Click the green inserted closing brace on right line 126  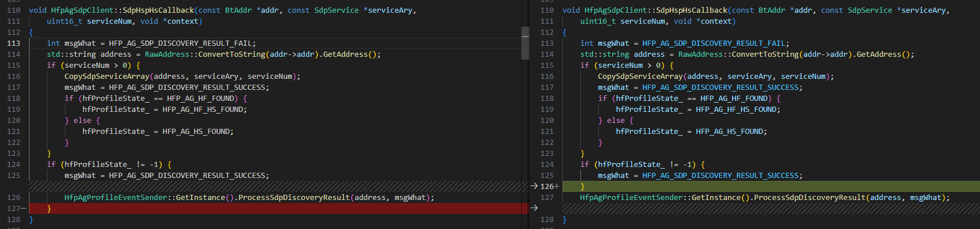(x=583, y=187)
